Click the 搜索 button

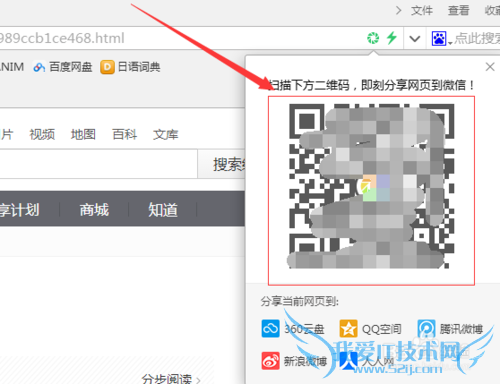coord(222,164)
